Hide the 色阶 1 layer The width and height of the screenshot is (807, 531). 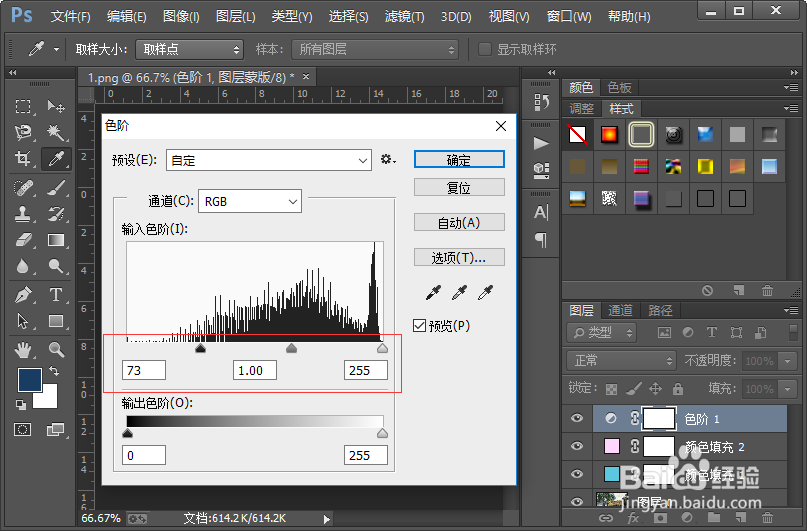pos(577,418)
